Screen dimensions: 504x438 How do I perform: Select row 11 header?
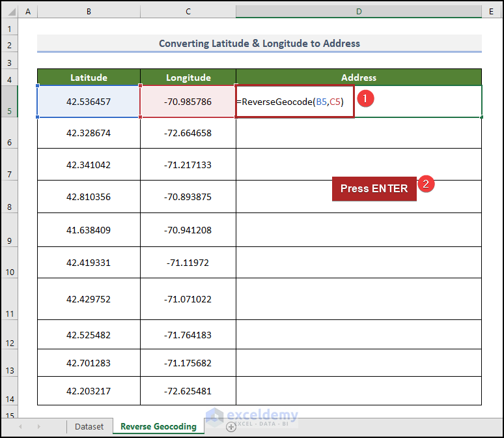pyautogui.click(x=9, y=299)
